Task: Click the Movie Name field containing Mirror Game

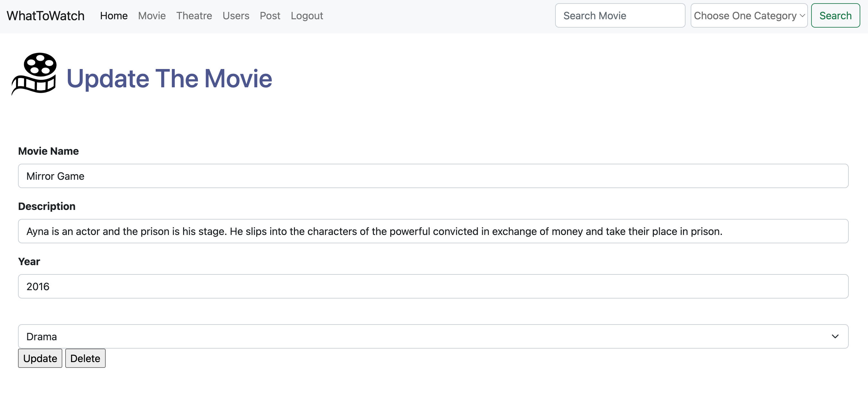Action: coord(433,176)
